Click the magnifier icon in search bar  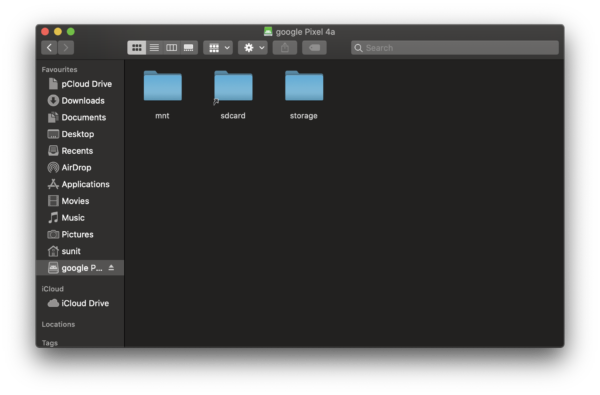click(x=358, y=48)
